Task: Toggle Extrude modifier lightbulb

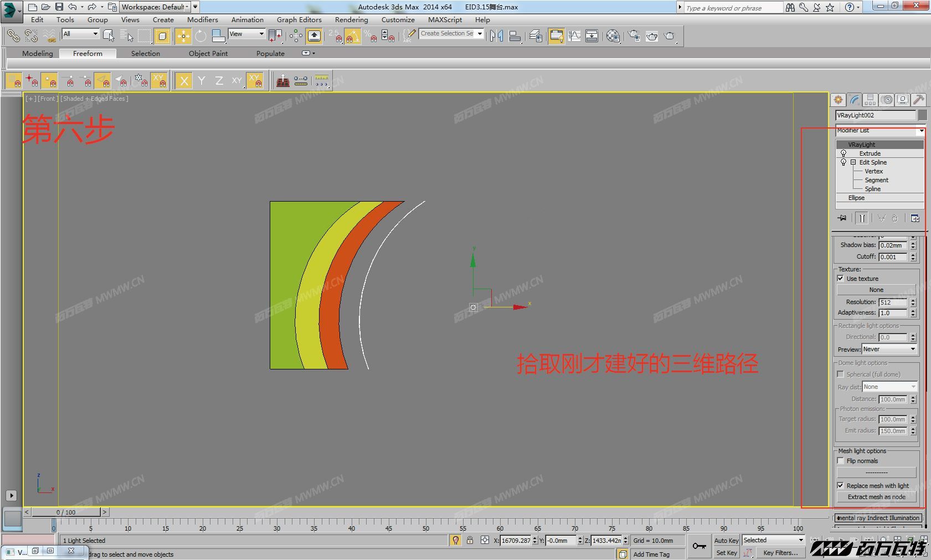Action: (x=843, y=153)
